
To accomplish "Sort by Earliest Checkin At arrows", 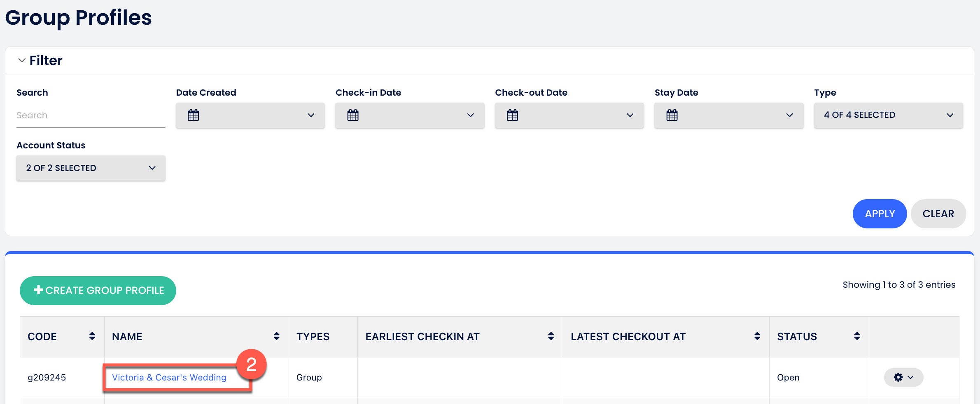I will click(551, 336).
